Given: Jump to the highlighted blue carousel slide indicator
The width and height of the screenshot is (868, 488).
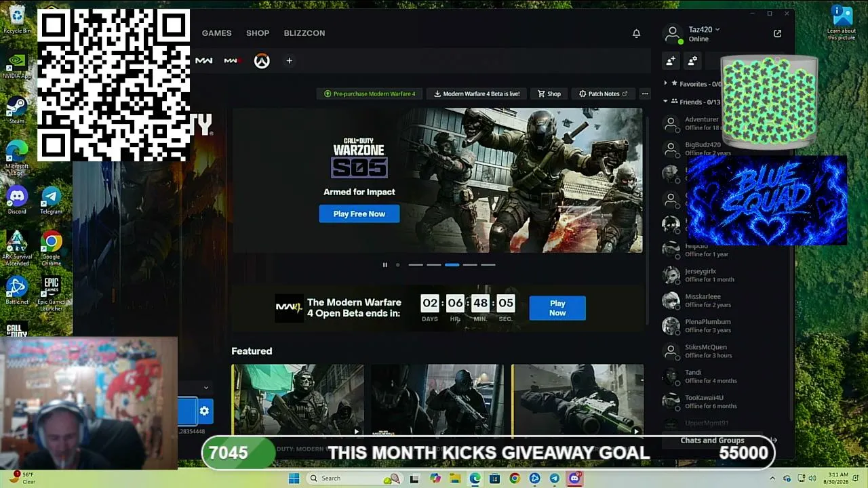Looking at the screenshot, I should click(452, 265).
